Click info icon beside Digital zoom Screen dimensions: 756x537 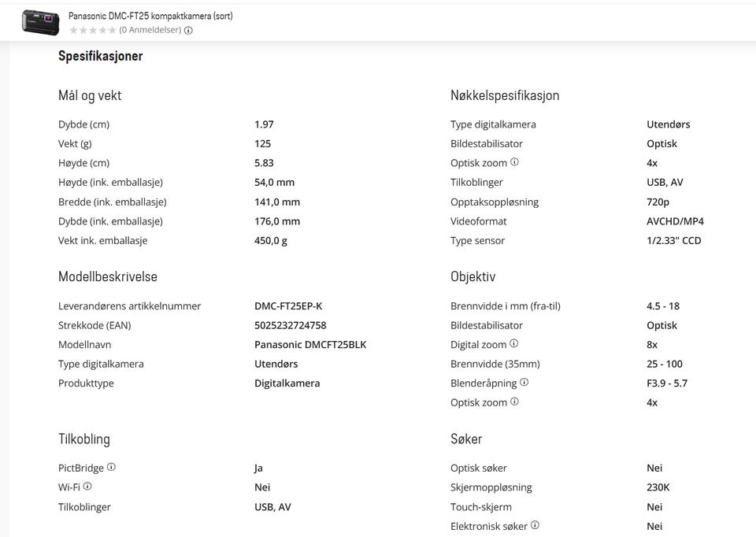tap(514, 344)
